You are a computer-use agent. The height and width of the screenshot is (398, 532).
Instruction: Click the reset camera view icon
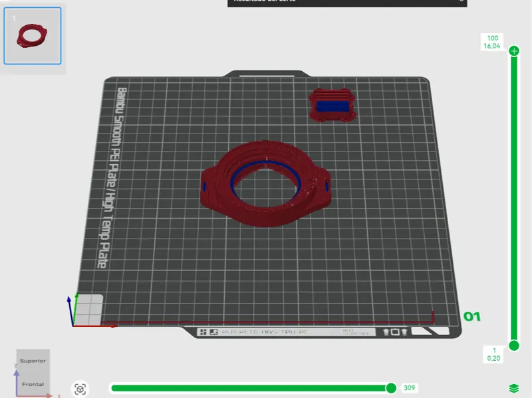coord(80,389)
